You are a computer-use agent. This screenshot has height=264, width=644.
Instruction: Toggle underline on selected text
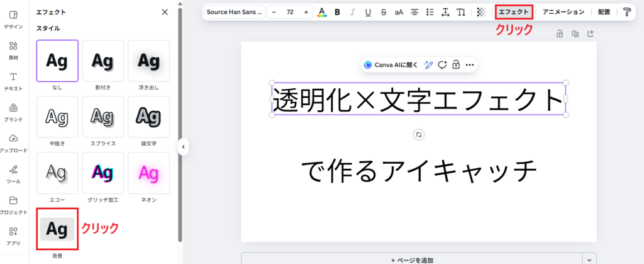tap(368, 12)
